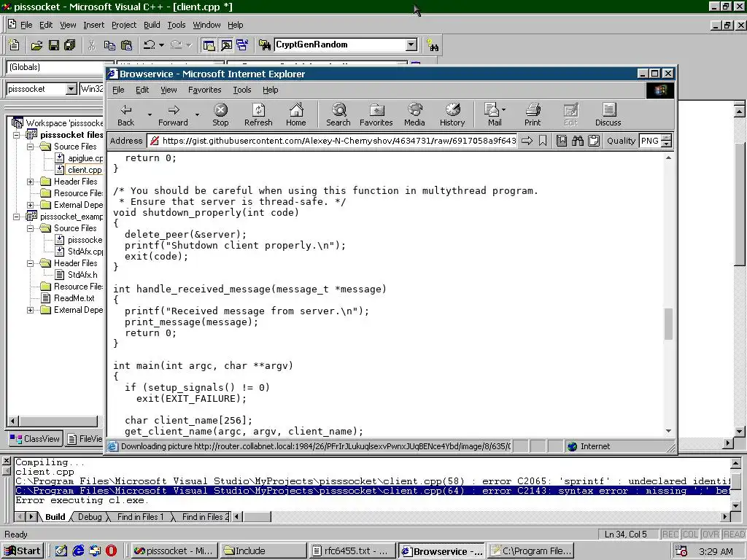Collapse the pisssocket files tree node
Image resolution: width=747 pixels, height=560 pixels.
(x=18, y=135)
